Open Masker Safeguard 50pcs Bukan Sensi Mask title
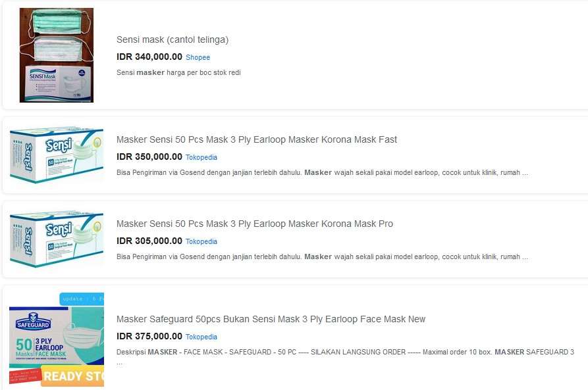 271,319
